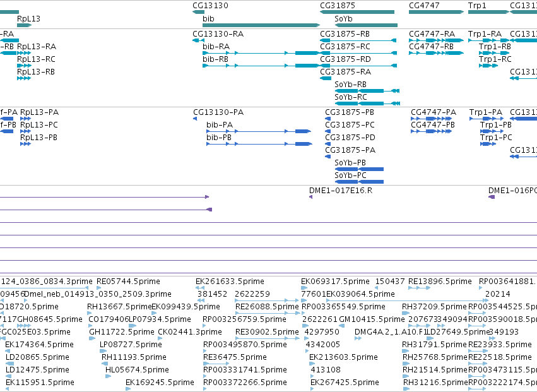Click the "Trp1-RB" transcript label
Image resolution: width=537 pixels, height=392 pixels.
(x=495, y=47)
